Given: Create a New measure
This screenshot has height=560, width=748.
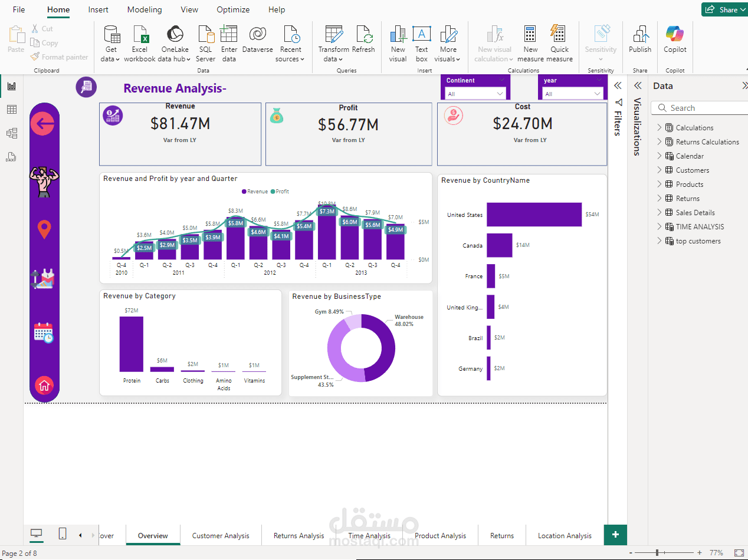Looking at the screenshot, I should 530,44.
